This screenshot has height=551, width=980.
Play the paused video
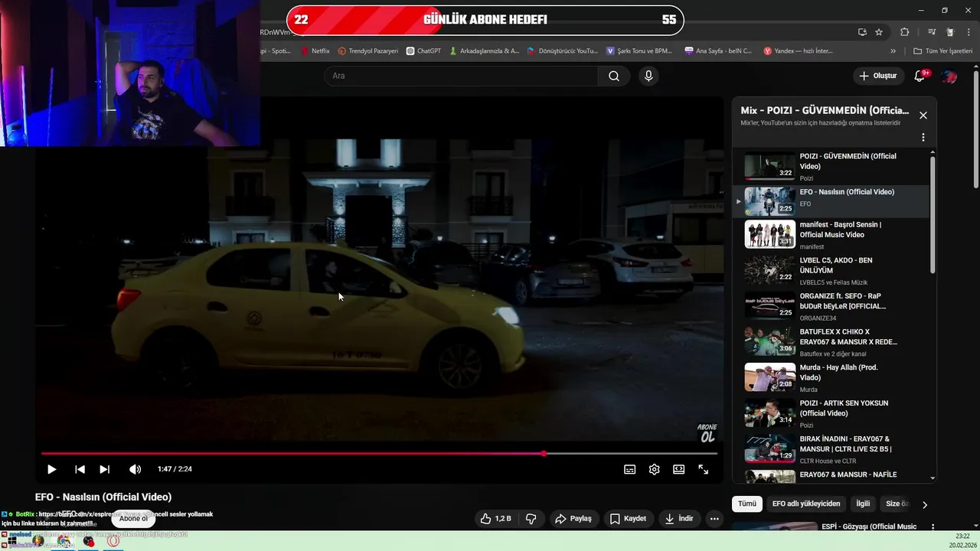[x=51, y=469]
